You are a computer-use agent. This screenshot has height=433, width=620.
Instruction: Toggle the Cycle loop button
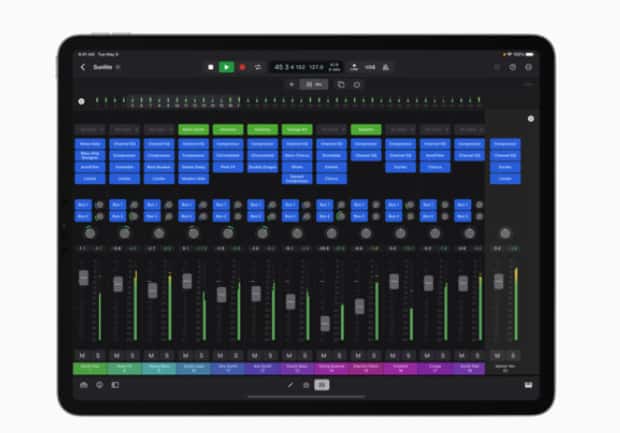(x=258, y=67)
